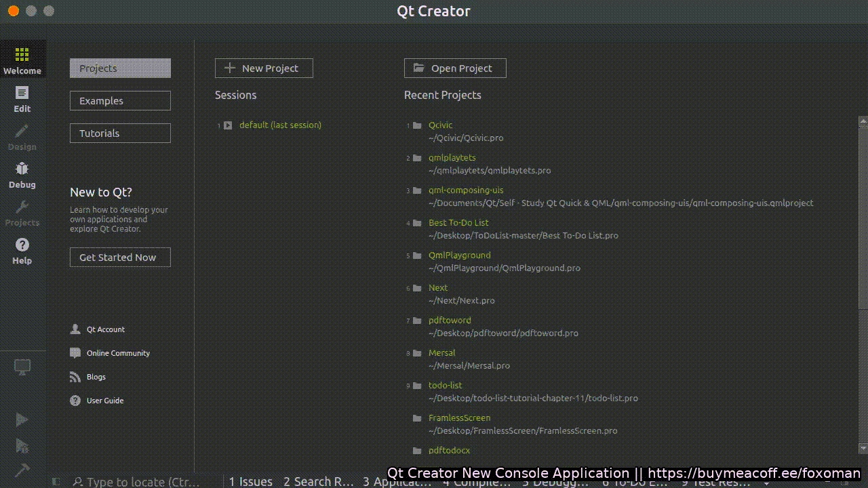Open recent project pdftodocx
Screen dimensions: 868x488
449,450
